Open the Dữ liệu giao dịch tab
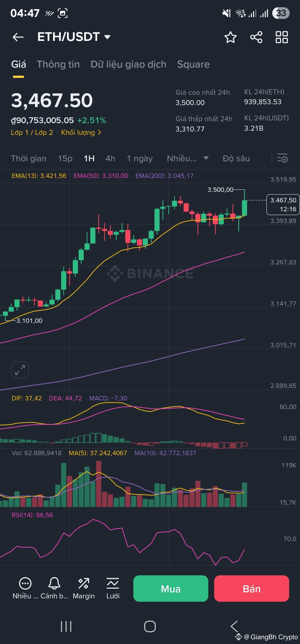Screen dimensions: 300x644 point(128,65)
